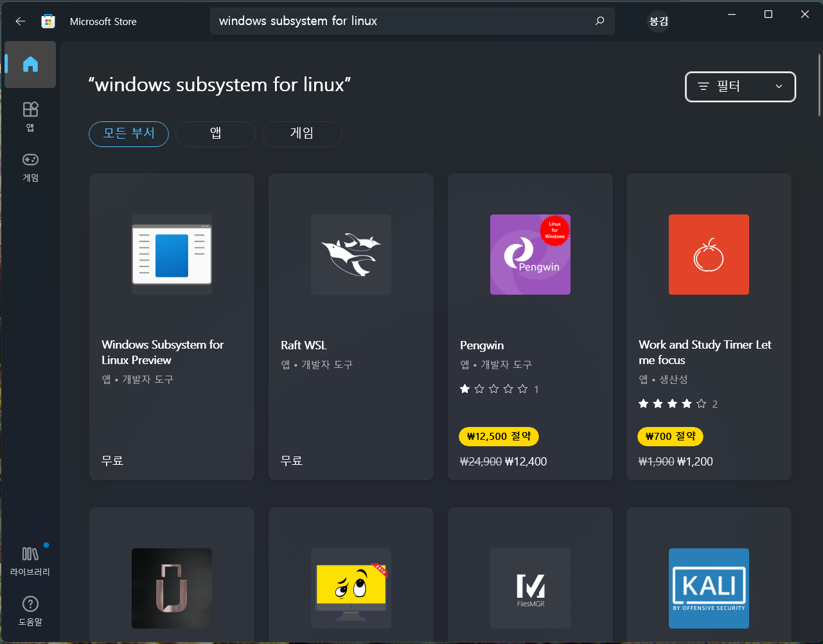Click Pengwin price ₩12,400
This screenshot has width=823, height=644.
click(x=526, y=462)
